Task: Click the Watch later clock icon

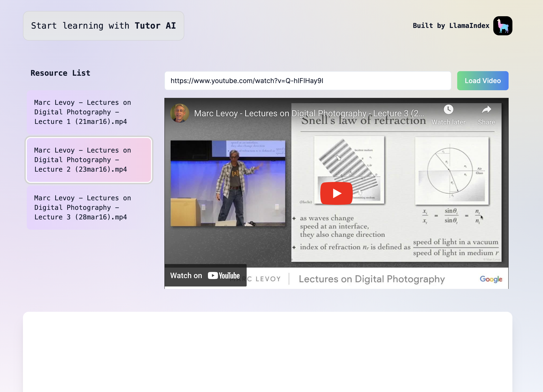Action: (x=448, y=110)
